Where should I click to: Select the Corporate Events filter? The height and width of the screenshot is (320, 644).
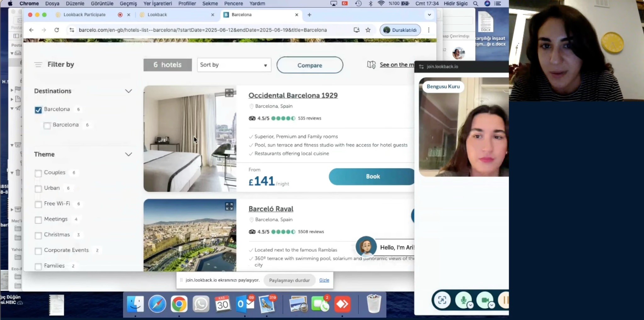(38, 251)
